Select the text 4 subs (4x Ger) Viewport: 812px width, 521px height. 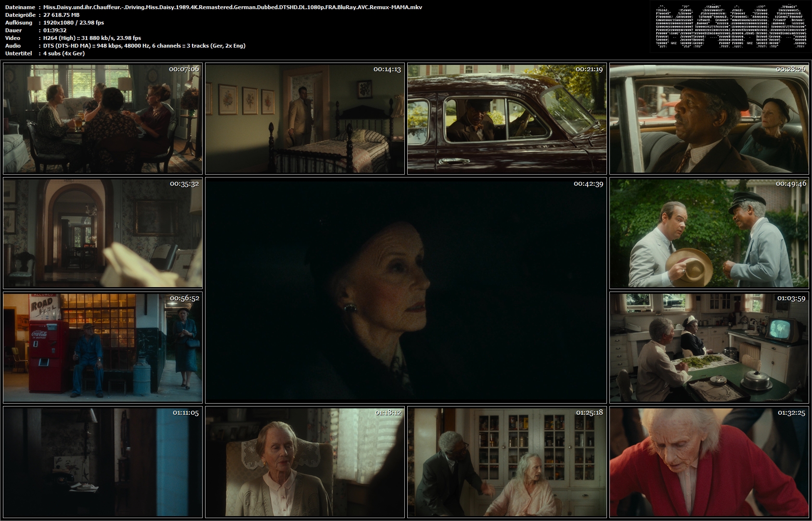[x=64, y=53]
